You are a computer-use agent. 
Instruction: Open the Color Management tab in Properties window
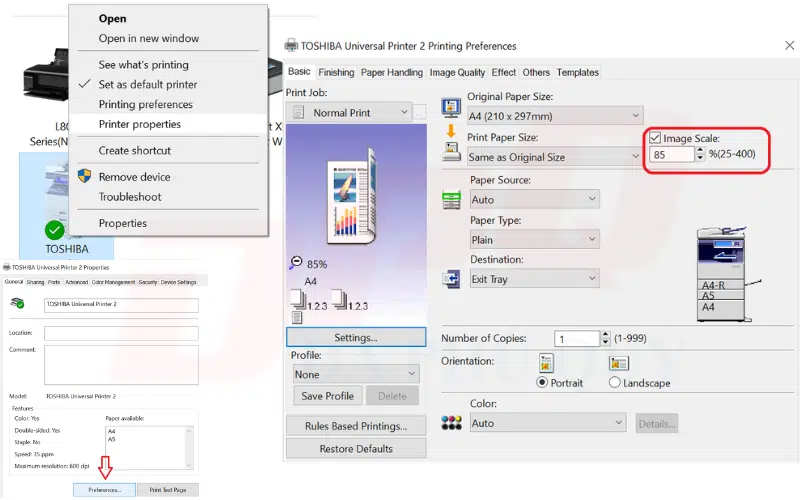(113, 282)
